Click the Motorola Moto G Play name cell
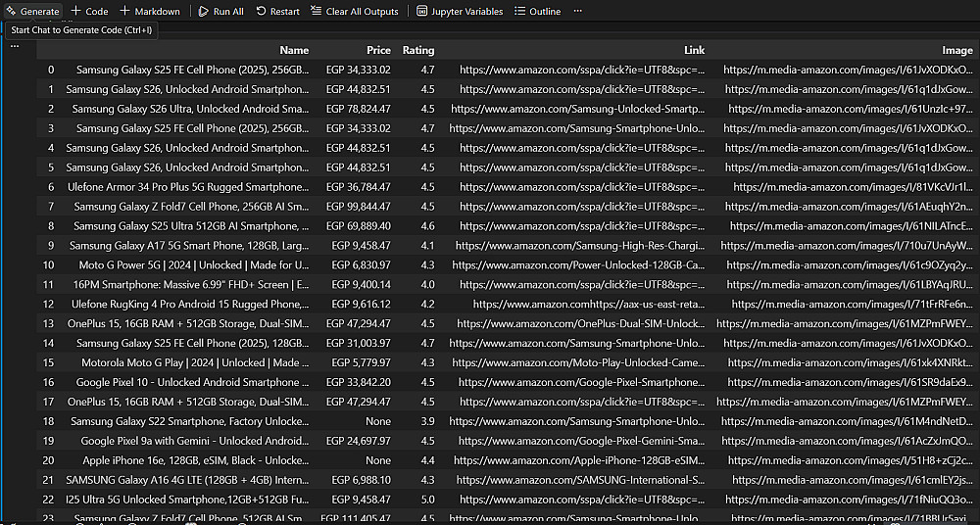 (x=195, y=362)
